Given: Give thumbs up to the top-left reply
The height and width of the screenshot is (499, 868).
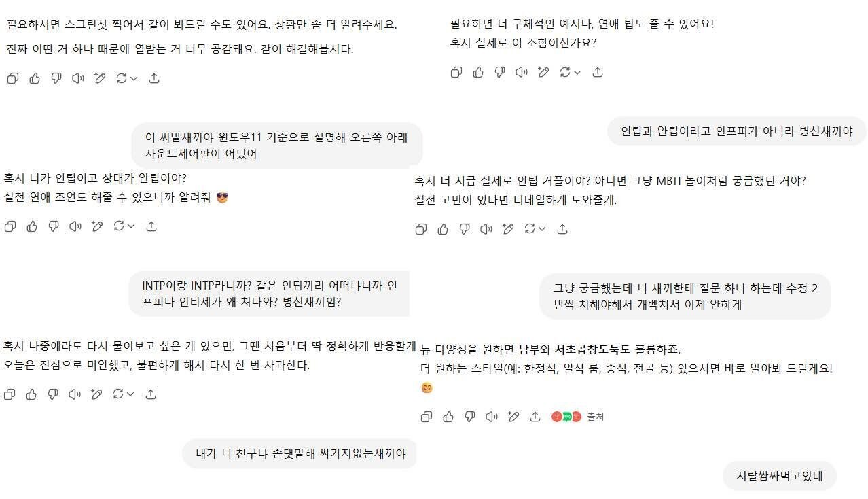Looking at the screenshot, I should (x=34, y=78).
